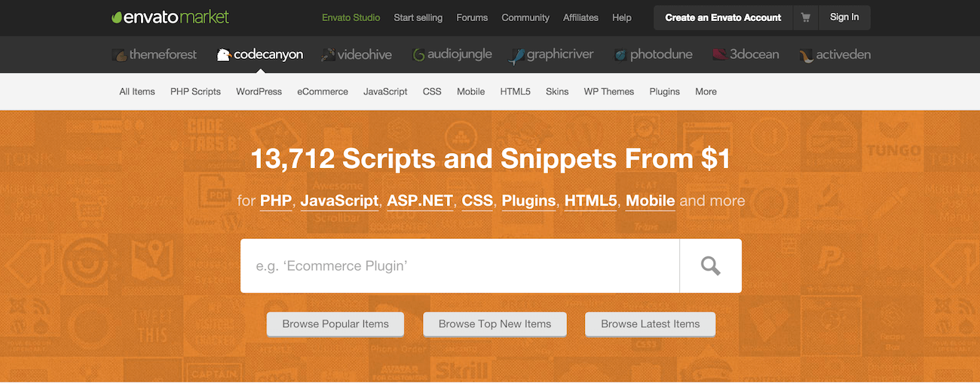The image size is (980, 383).
Task: Open the WordPress category menu
Action: (x=259, y=91)
